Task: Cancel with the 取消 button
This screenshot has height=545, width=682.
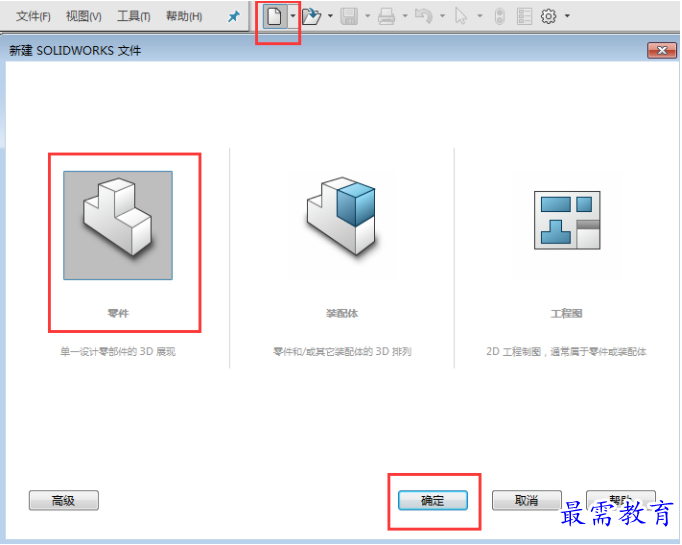Action: (x=527, y=501)
